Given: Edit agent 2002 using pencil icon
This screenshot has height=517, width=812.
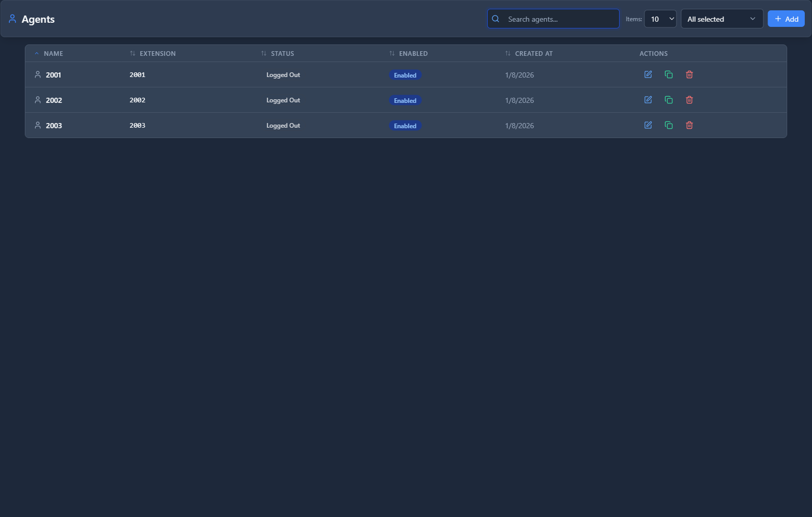Looking at the screenshot, I should pyautogui.click(x=648, y=100).
